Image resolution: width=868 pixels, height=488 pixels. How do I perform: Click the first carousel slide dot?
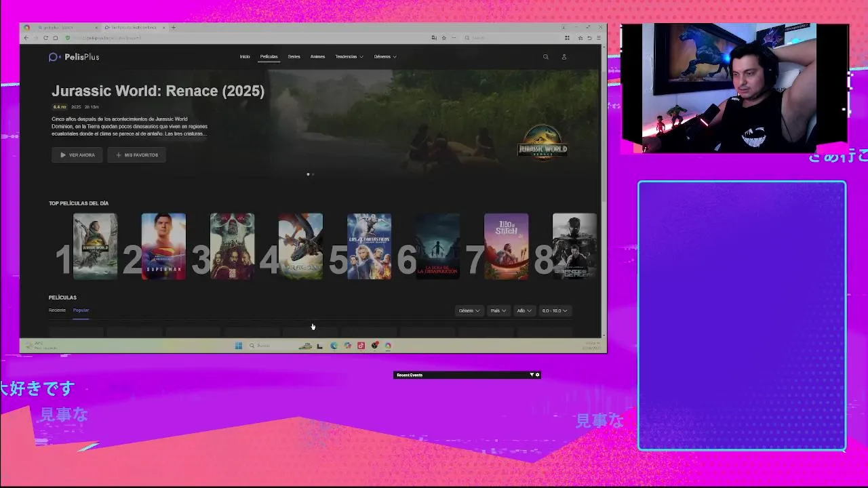(x=308, y=174)
